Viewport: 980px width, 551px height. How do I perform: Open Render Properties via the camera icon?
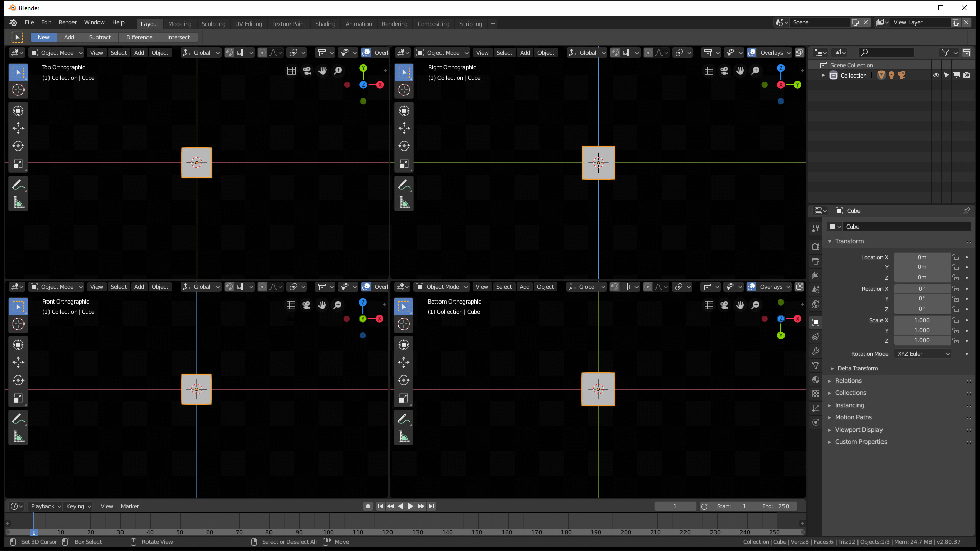[815, 246]
